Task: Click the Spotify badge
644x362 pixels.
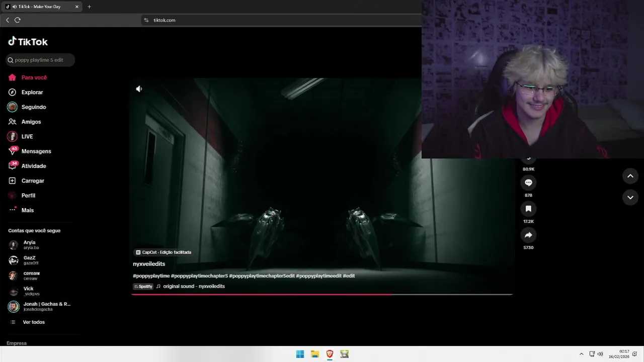Action: point(143,287)
